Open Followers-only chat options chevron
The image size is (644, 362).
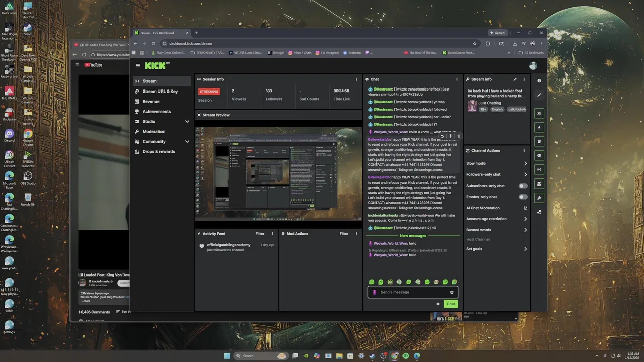(526, 174)
